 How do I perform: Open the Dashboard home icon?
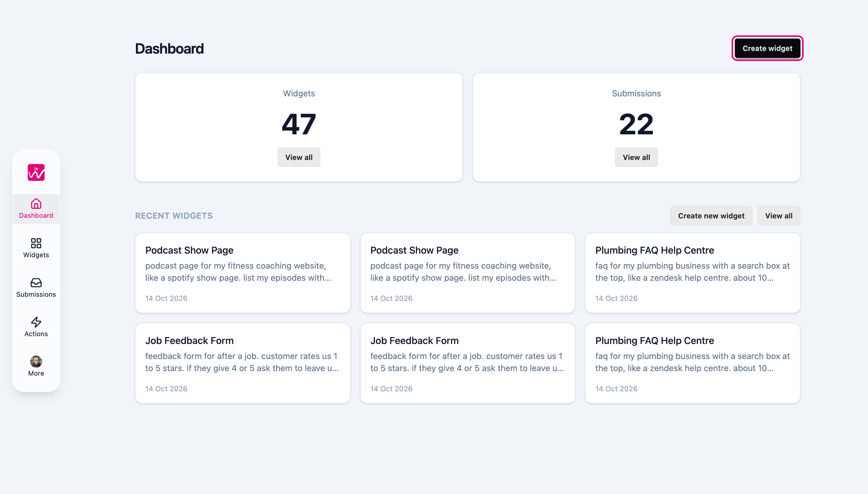[x=36, y=204]
